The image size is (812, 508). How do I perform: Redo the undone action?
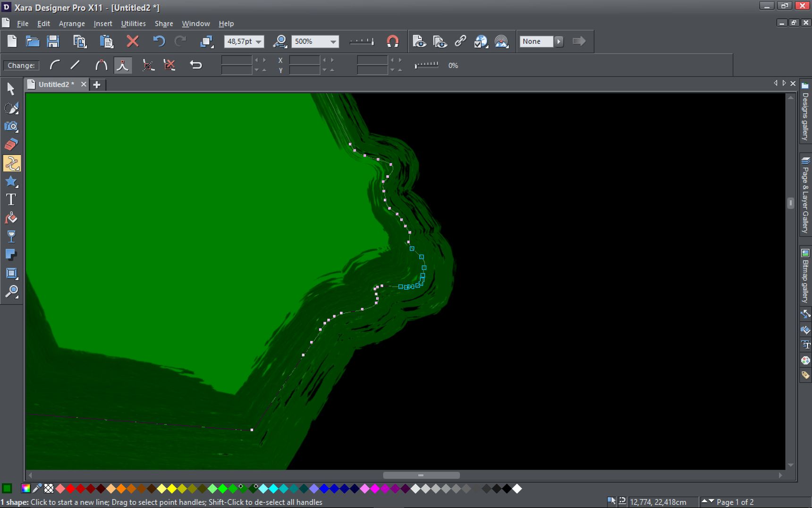point(180,42)
